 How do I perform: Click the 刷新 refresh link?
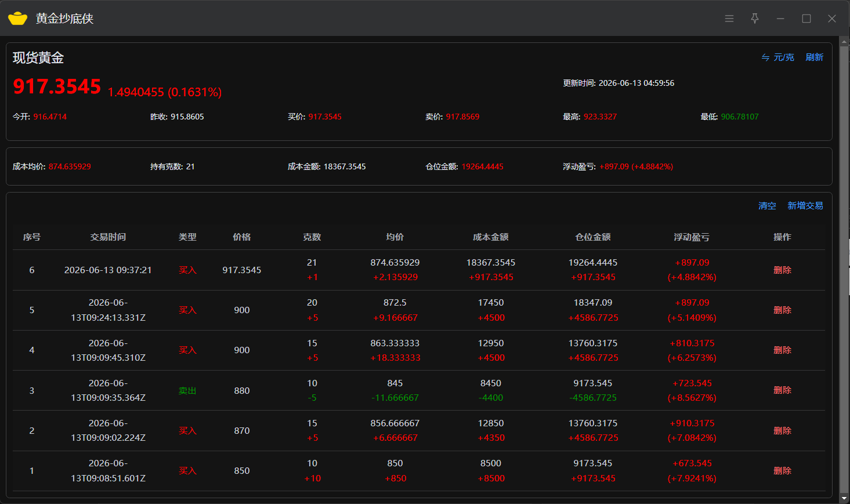[814, 57]
